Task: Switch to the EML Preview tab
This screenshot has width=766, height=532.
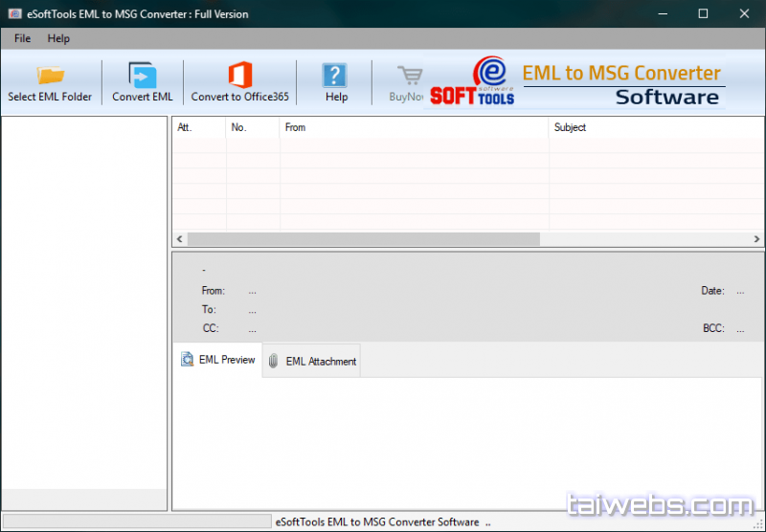Action: pyautogui.click(x=217, y=360)
